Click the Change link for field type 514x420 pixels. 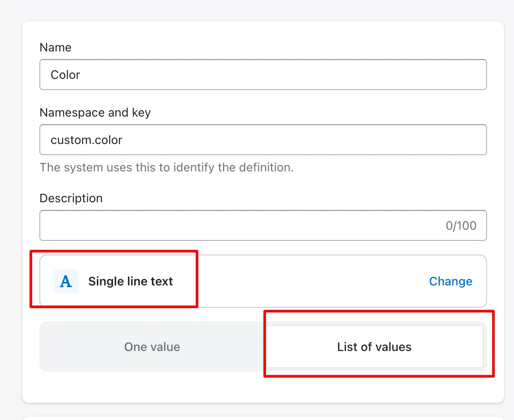451,281
